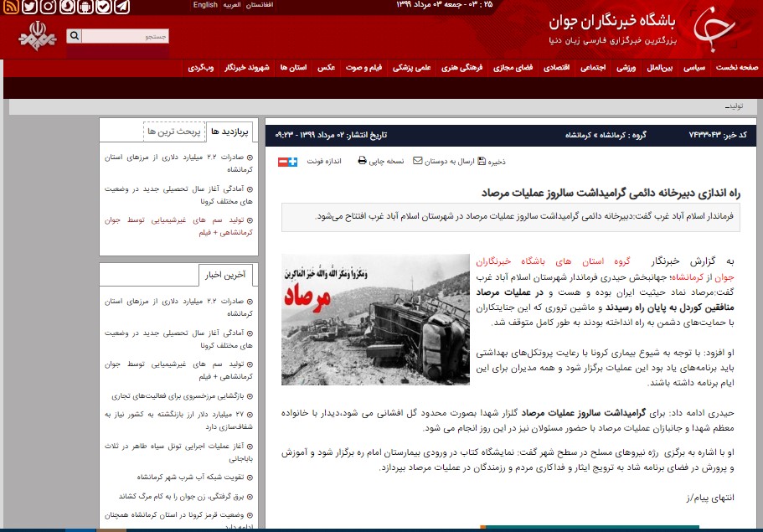Open the اقتصادی section

click(556, 68)
